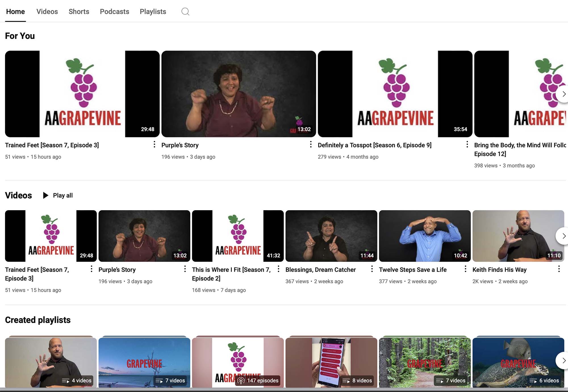Show next items in Created playlists carousel
Viewport: 568px width, 392px height.
point(563,360)
